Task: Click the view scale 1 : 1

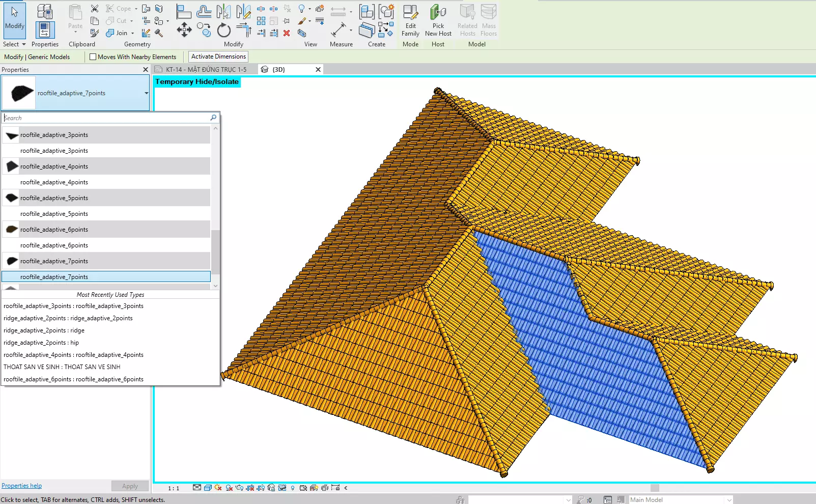Action: 174,488
